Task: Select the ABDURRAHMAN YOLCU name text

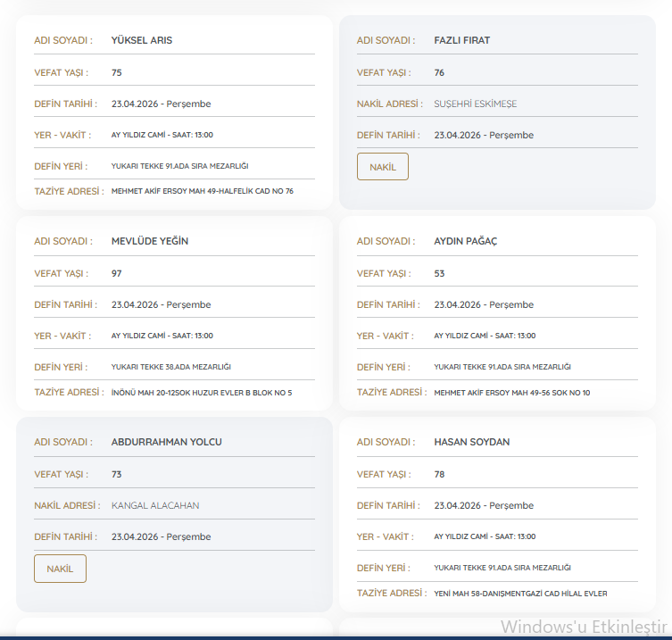Action: point(166,442)
